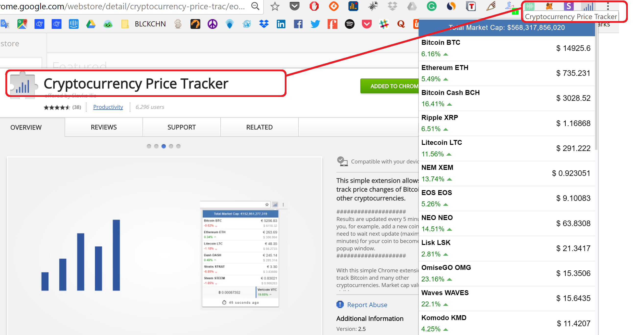Switch to the REVIEWS tab
The image size is (644, 335).
(104, 127)
